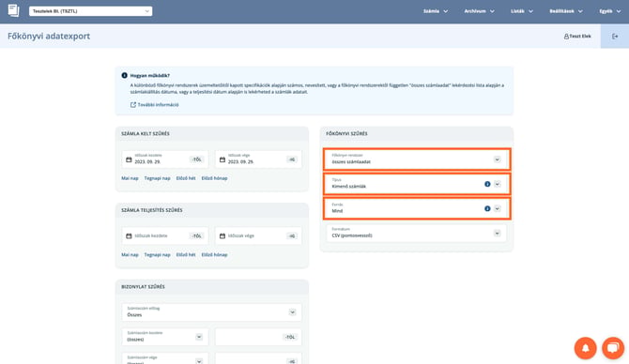Click the logout icon in header
The image size is (629, 364).
[x=615, y=36]
